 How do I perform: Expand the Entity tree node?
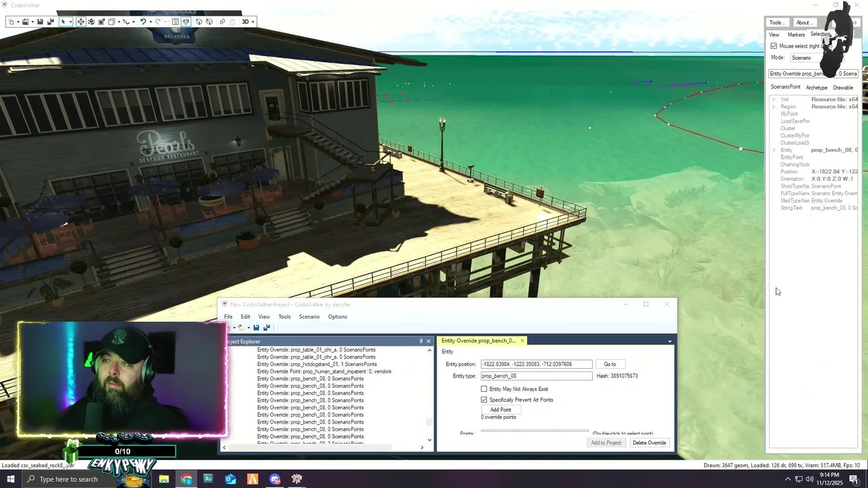click(774, 150)
